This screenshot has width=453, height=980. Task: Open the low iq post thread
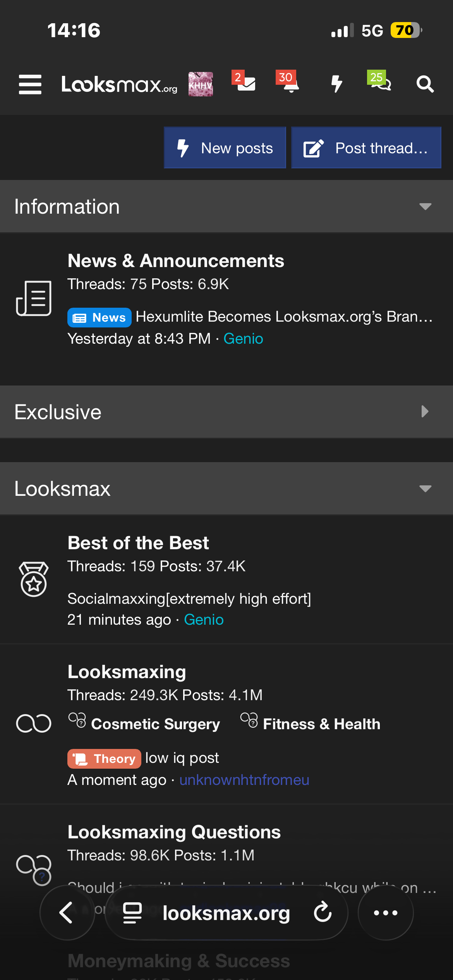point(182,758)
